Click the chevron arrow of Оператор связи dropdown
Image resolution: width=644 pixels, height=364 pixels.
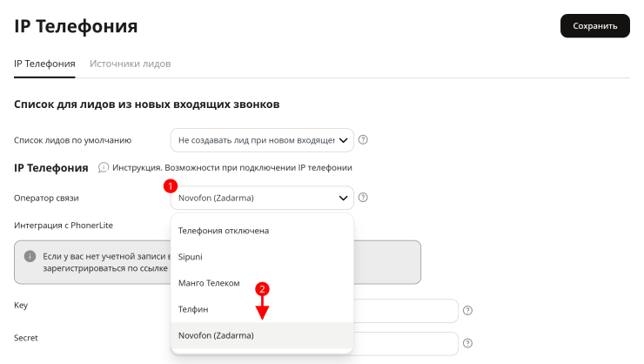[x=344, y=198]
